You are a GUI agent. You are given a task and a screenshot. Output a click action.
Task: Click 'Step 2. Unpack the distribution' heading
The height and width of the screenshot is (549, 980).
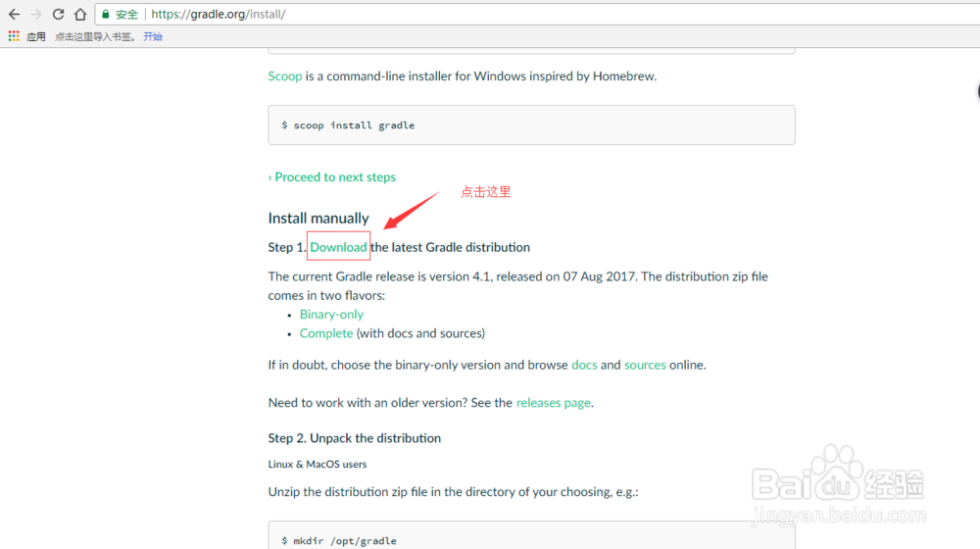click(355, 438)
